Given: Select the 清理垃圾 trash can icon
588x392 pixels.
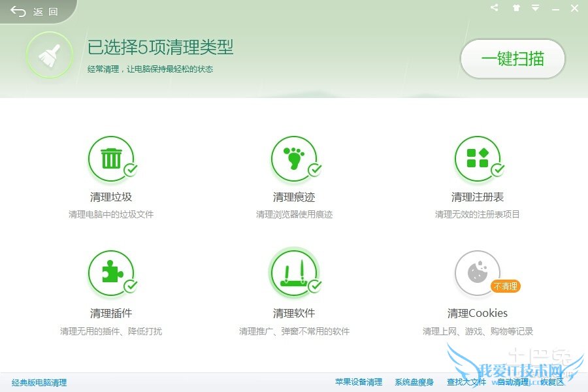Looking at the screenshot, I should 111,159.
